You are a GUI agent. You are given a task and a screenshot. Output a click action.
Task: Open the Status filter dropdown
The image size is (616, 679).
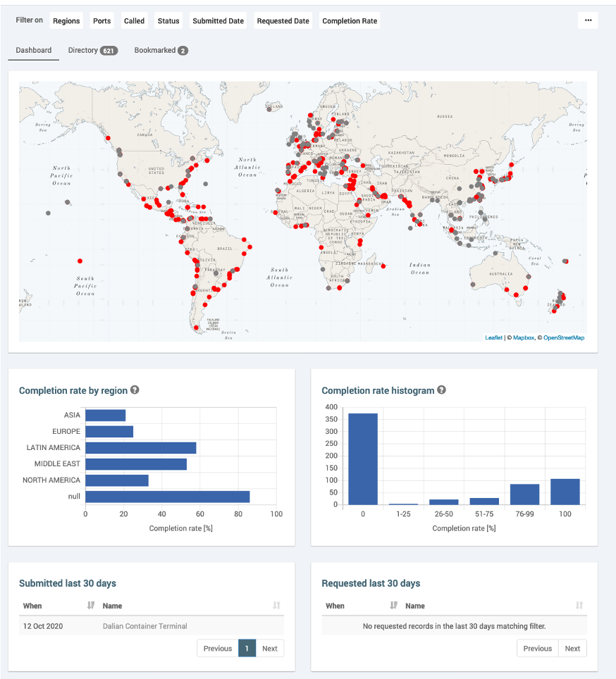[168, 21]
